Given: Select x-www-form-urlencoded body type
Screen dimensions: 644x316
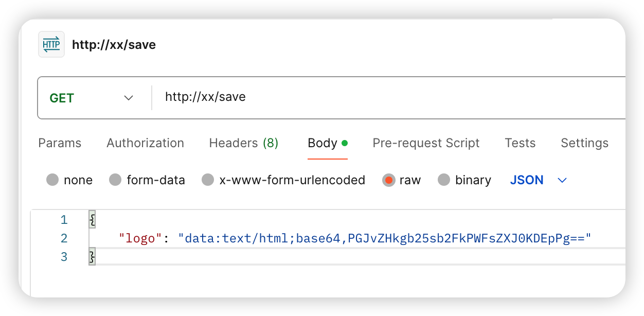Looking at the screenshot, I should click(208, 180).
